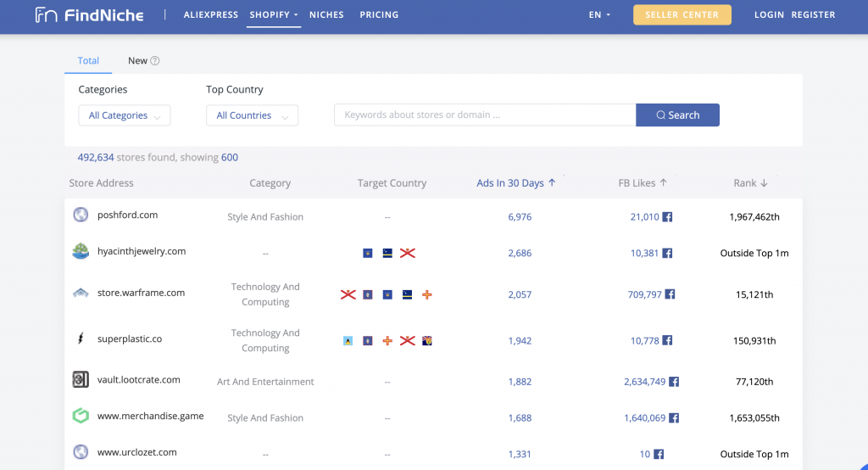Click the REGISTER link
Screen dimensions: 868x470
coord(813,15)
